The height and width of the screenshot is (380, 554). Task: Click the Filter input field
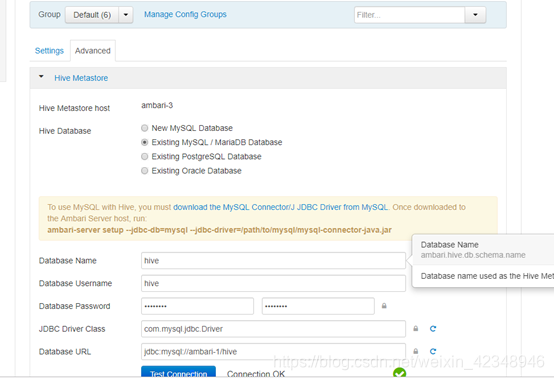click(x=409, y=15)
